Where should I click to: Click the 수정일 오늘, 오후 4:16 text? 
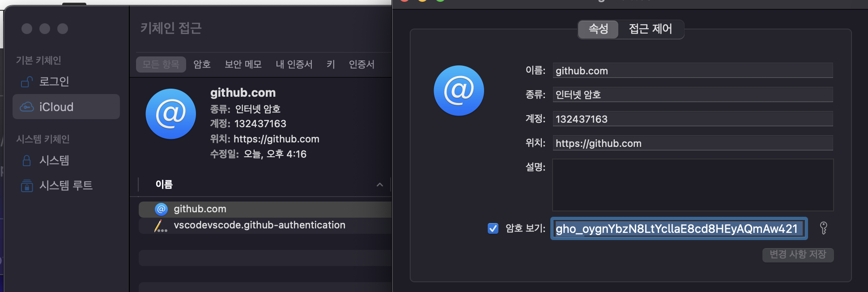tap(259, 155)
